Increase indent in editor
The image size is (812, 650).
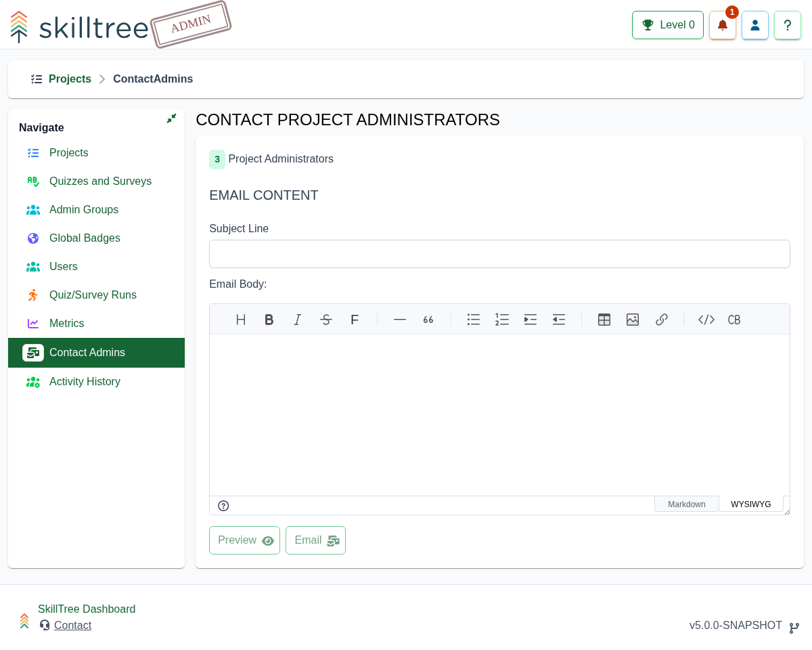[x=531, y=320]
